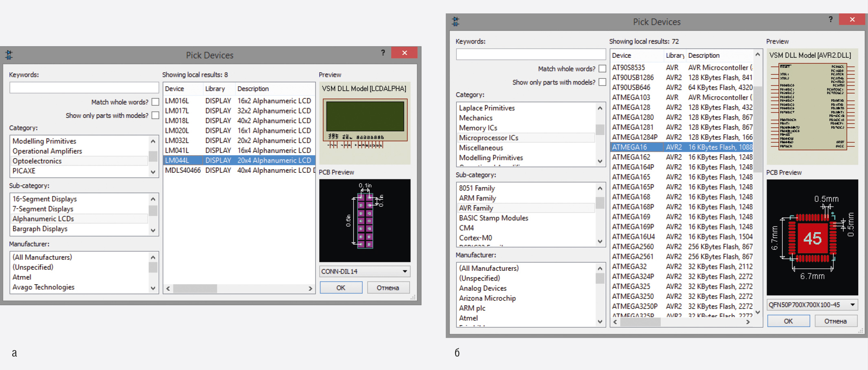Enable Match whole words in left dialog
Image resolution: width=868 pixels, height=370 pixels.
(155, 102)
